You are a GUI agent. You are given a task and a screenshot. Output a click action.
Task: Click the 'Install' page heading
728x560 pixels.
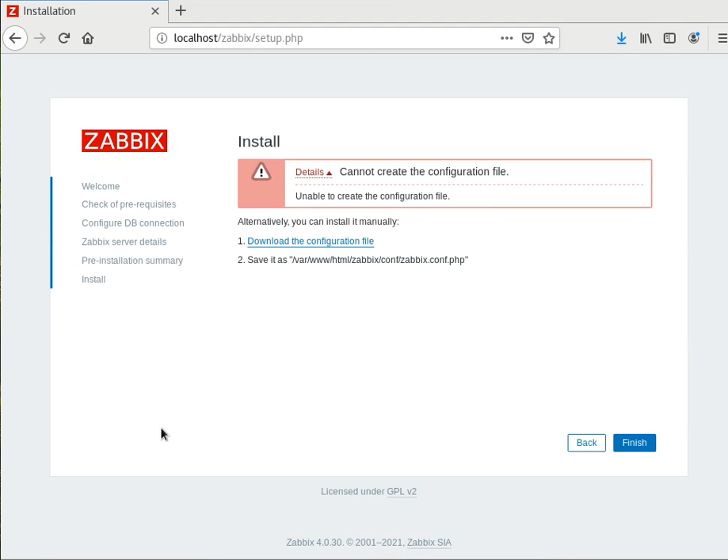coord(259,141)
